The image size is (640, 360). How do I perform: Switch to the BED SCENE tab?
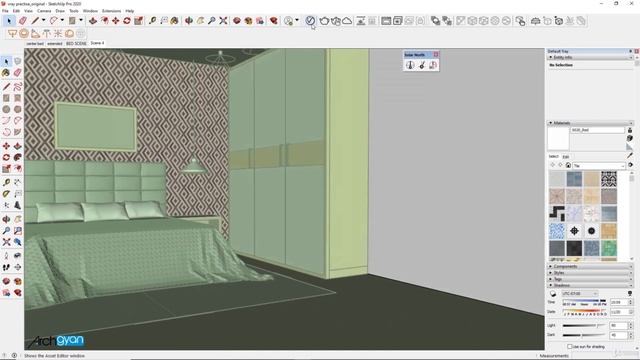point(76,43)
